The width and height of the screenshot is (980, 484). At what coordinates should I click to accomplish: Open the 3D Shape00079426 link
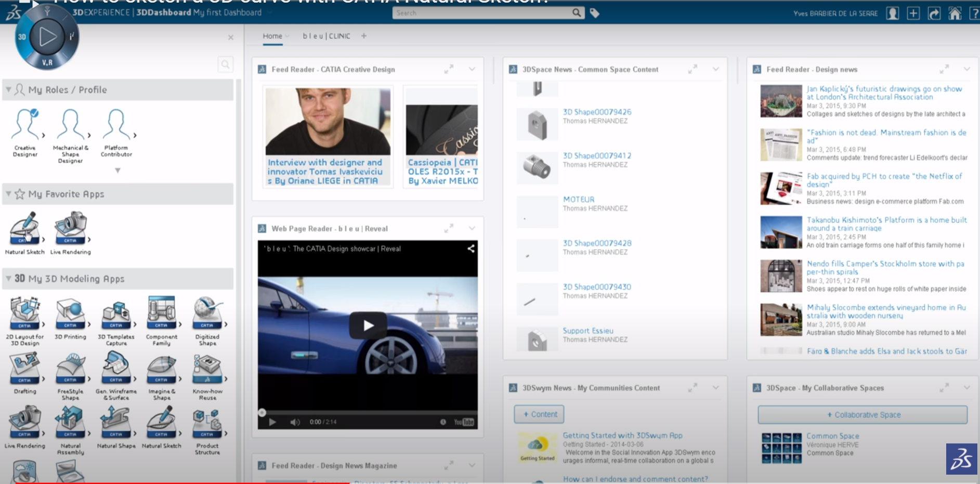597,112
